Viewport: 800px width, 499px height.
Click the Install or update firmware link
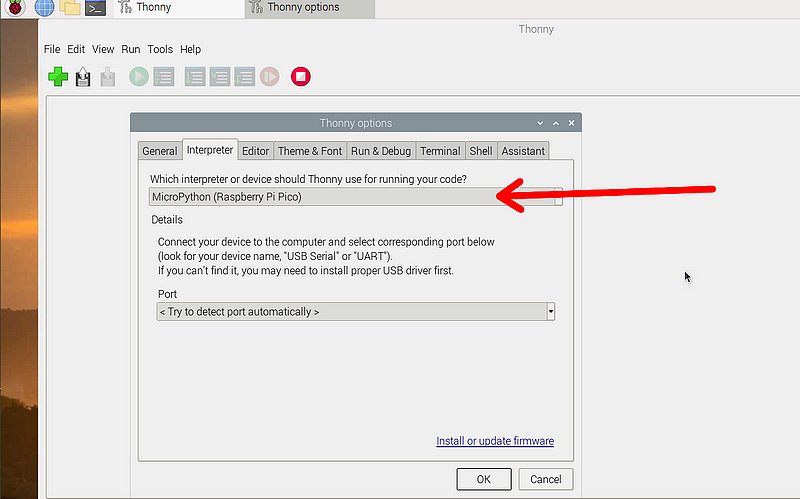point(495,441)
